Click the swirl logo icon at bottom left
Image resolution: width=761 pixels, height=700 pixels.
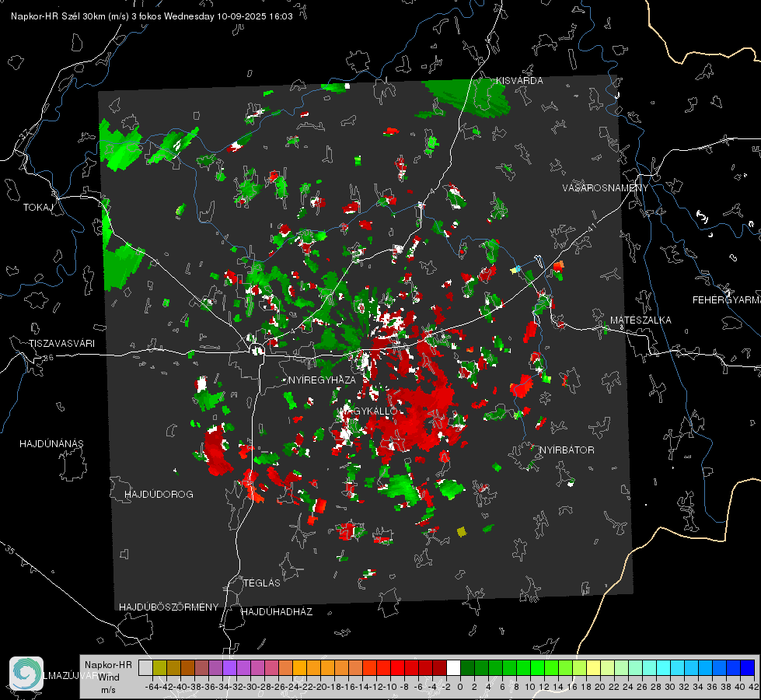[26, 674]
